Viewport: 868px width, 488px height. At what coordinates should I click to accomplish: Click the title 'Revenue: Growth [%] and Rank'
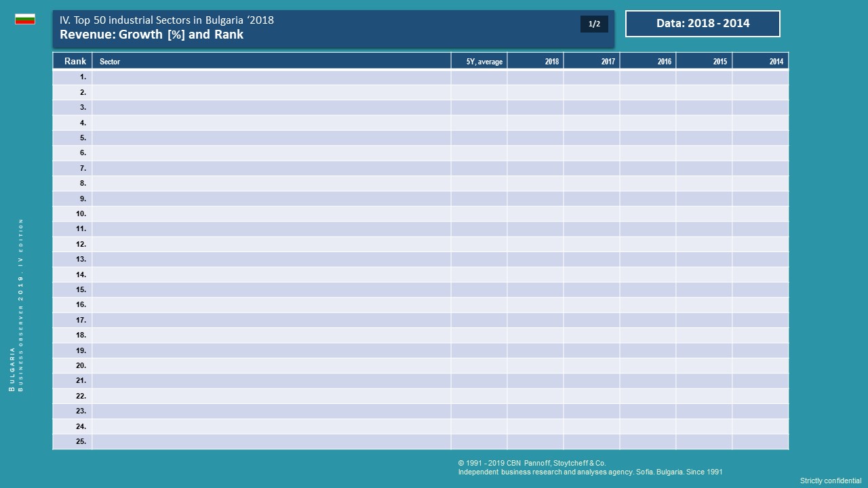[152, 35]
